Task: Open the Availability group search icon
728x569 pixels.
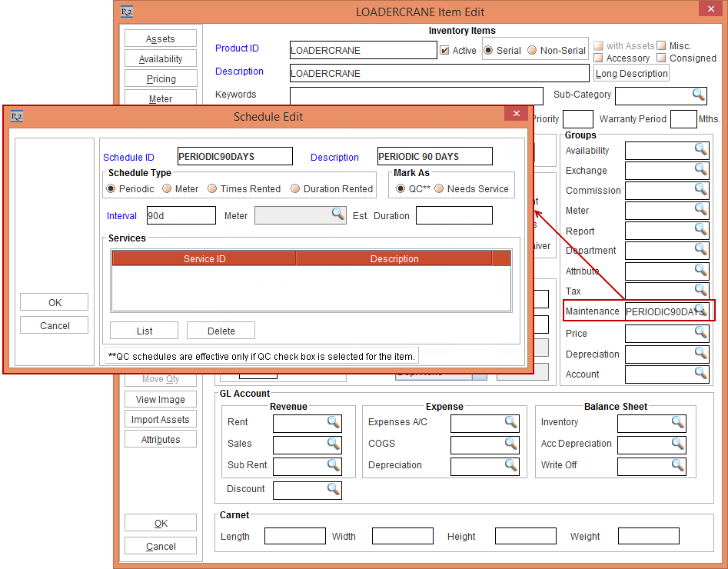Action: (700, 149)
